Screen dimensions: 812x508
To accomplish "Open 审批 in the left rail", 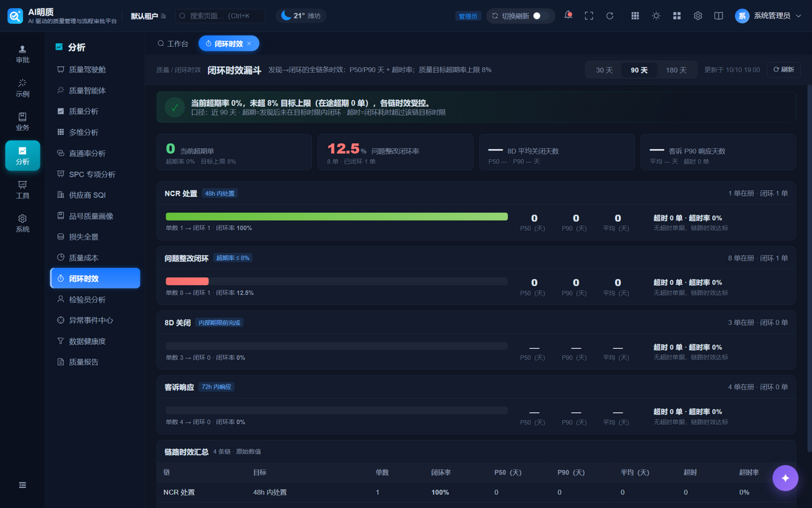I will 23,54.
